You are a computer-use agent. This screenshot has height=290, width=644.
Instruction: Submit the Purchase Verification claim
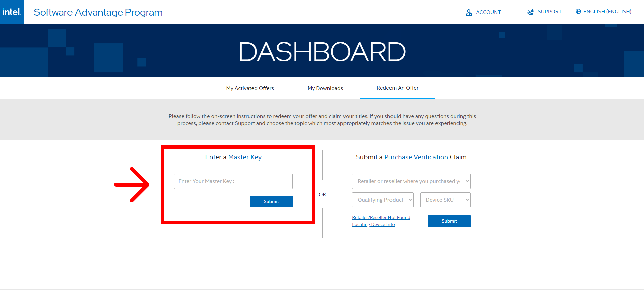pos(449,221)
